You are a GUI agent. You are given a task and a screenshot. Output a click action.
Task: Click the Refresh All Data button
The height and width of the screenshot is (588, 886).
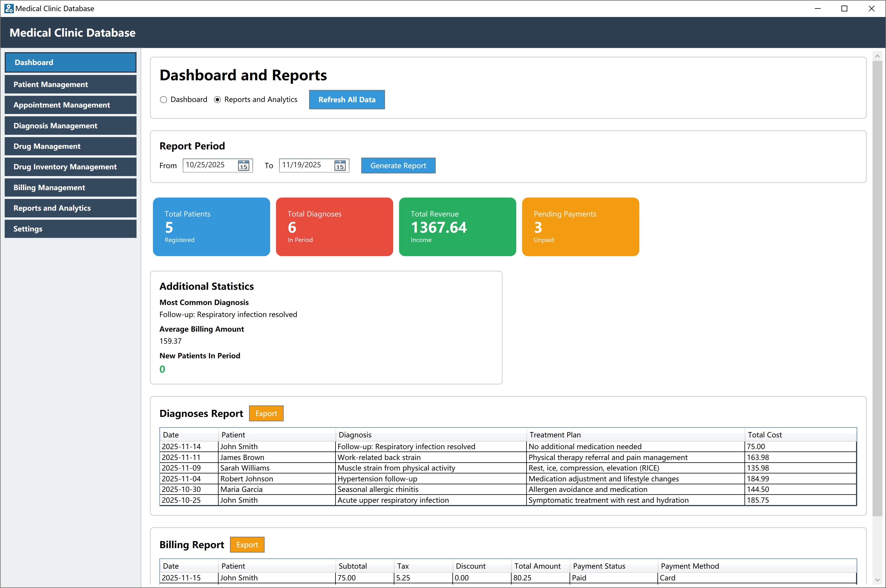(x=346, y=100)
